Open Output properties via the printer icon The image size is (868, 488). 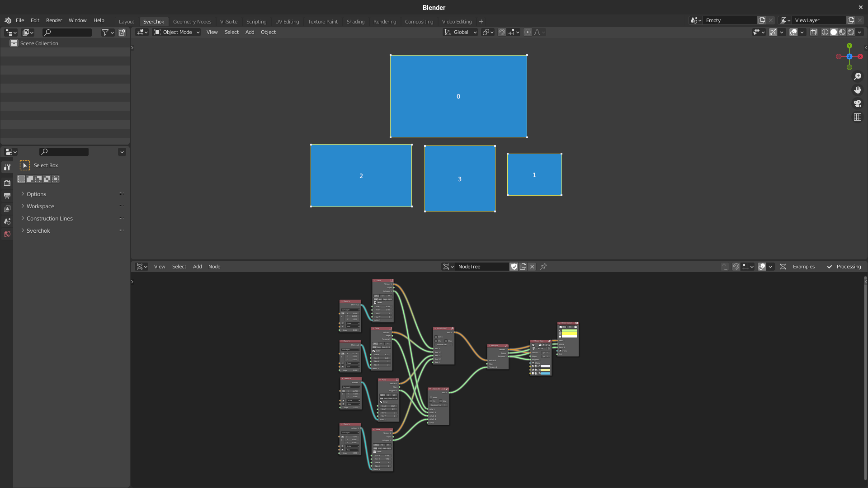coord(7,196)
